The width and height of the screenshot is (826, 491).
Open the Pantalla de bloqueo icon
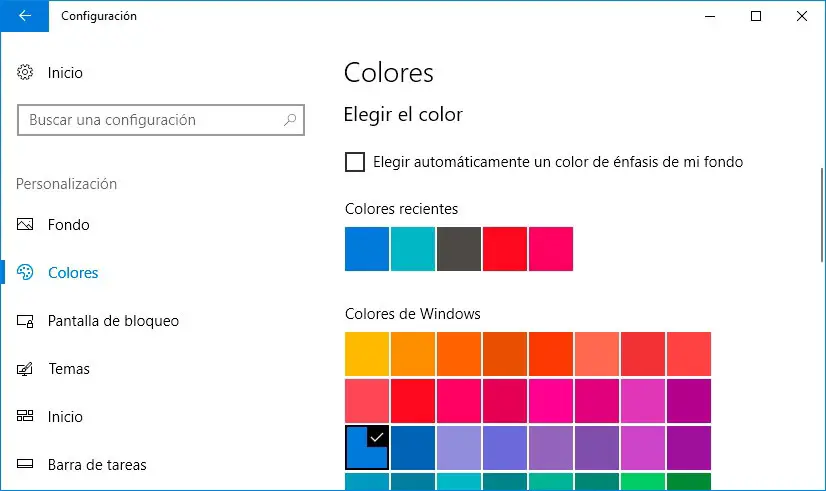point(27,321)
